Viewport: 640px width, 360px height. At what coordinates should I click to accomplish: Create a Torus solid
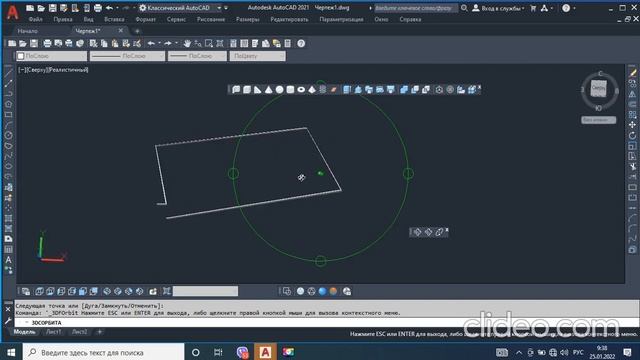pyautogui.click(x=301, y=89)
